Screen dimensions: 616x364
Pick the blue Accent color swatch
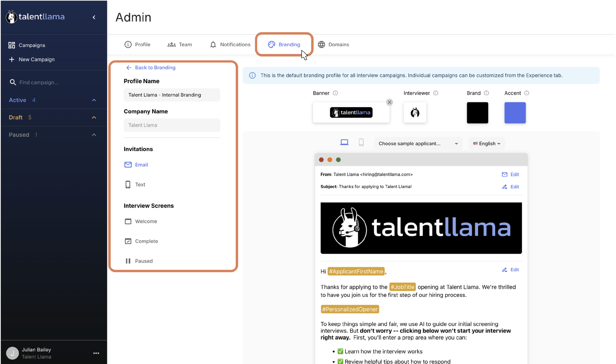click(x=516, y=113)
